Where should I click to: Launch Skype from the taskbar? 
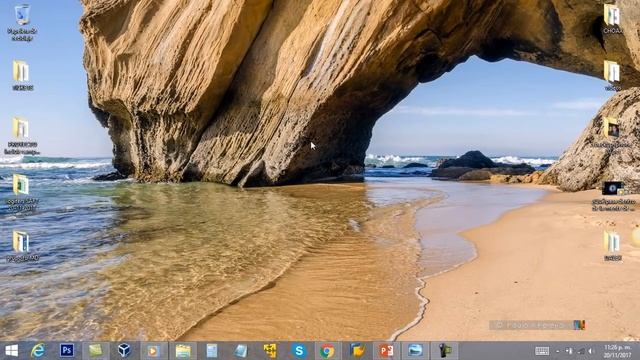click(x=299, y=351)
